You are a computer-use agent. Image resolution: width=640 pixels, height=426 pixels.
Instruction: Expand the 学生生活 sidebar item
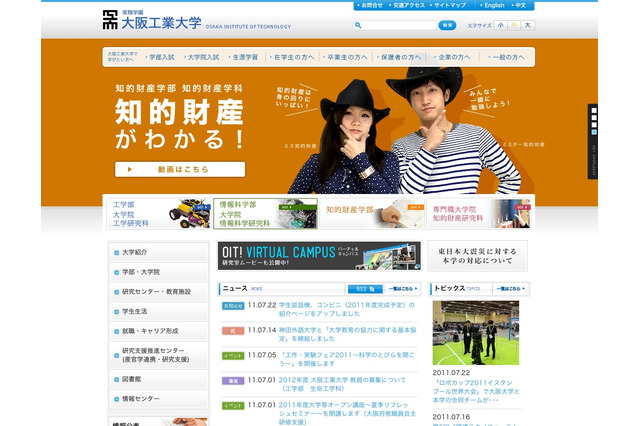click(159, 311)
